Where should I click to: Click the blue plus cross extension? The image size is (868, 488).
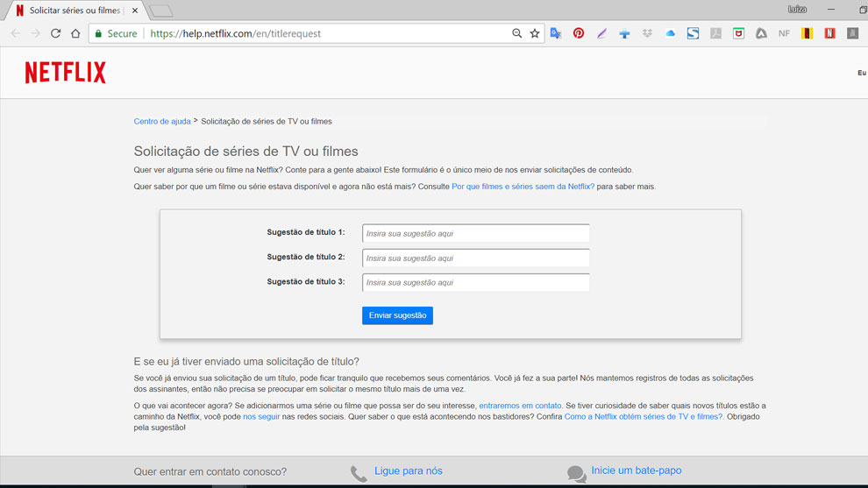coord(624,34)
